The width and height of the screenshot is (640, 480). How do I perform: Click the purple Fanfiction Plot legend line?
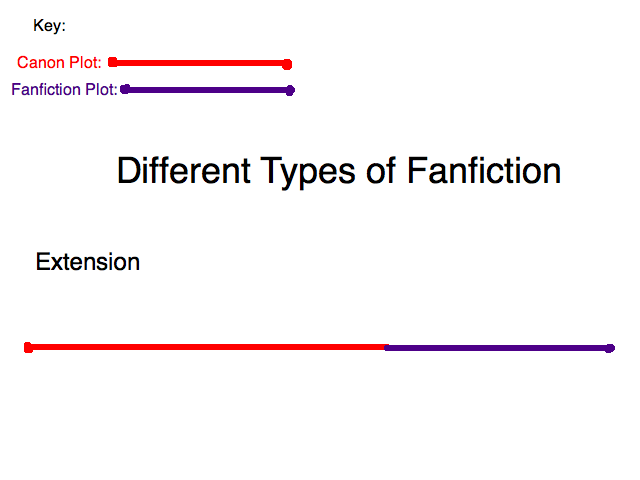point(207,90)
